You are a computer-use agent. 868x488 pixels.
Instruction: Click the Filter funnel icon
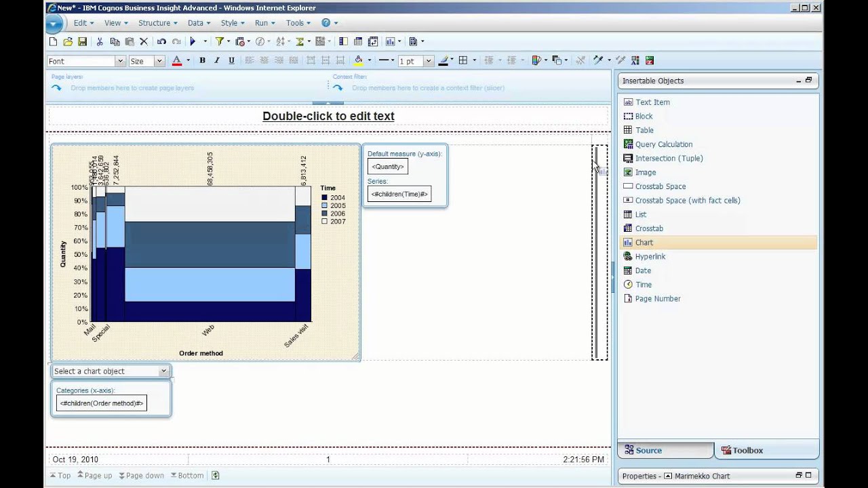pyautogui.click(x=219, y=41)
